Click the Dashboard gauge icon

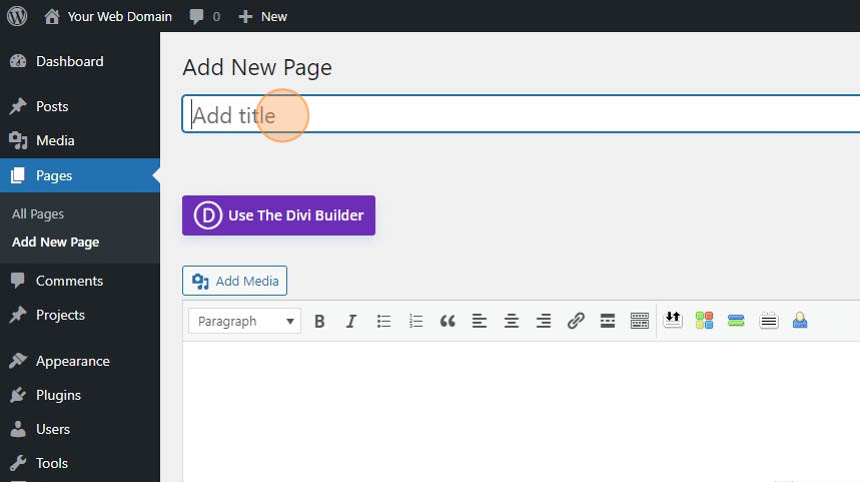click(x=18, y=61)
